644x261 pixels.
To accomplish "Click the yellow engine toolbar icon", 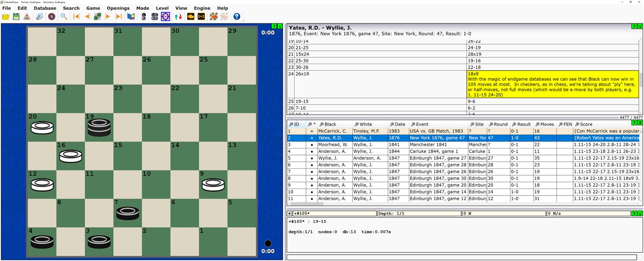I will [191, 17].
